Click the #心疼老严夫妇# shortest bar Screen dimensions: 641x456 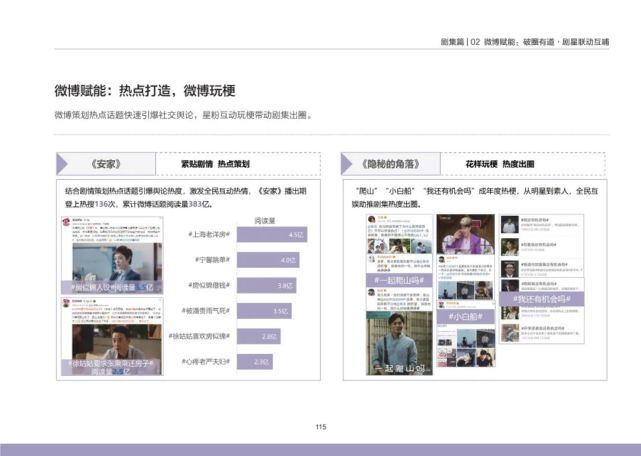(x=255, y=362)
